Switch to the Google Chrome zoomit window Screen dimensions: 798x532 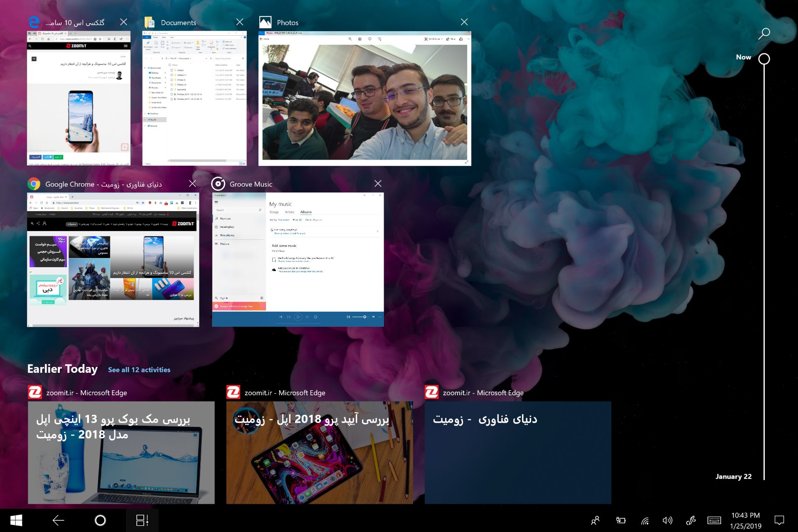(x=113, y=260)
